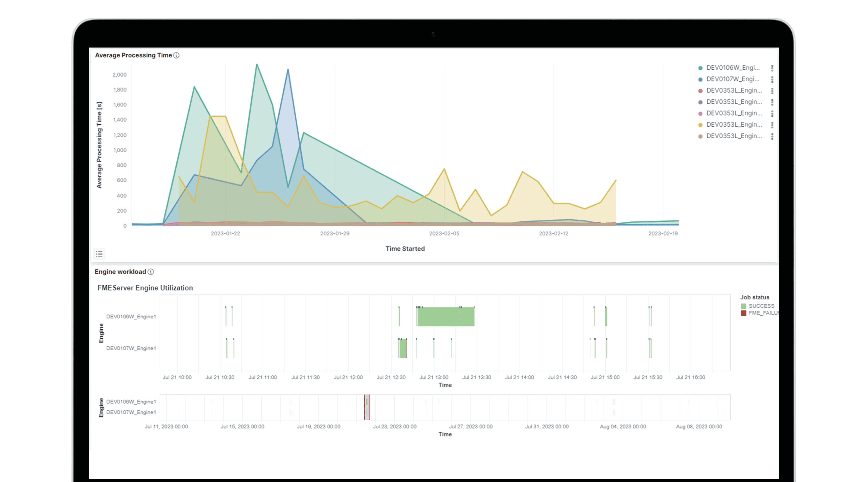The image size is (868, 482).
Task: Toggle yellow DEV0353L legend series visibility
Action: coord(734,125)
